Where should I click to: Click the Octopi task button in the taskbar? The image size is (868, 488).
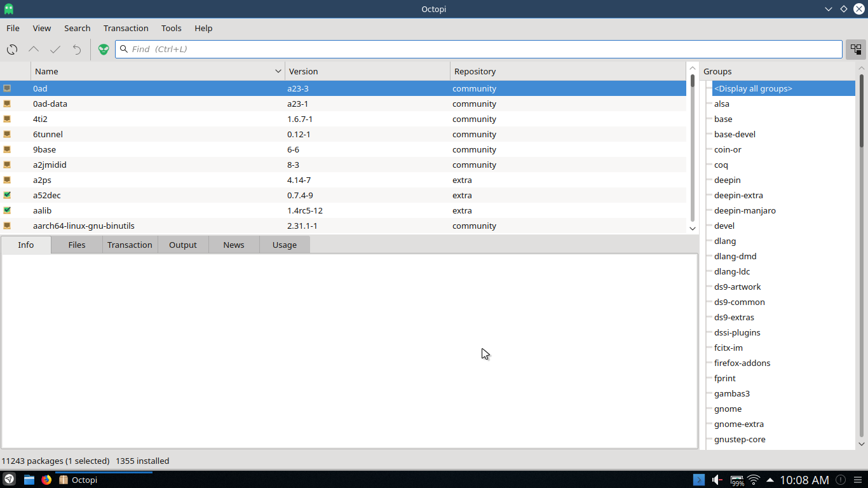pos(104,480)
